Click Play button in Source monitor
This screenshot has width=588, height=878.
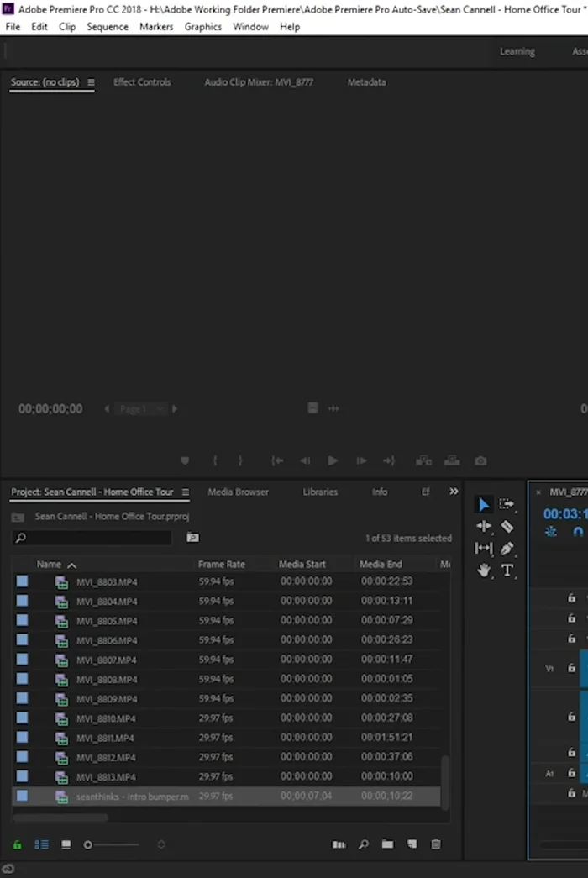[x=333, y=460]
